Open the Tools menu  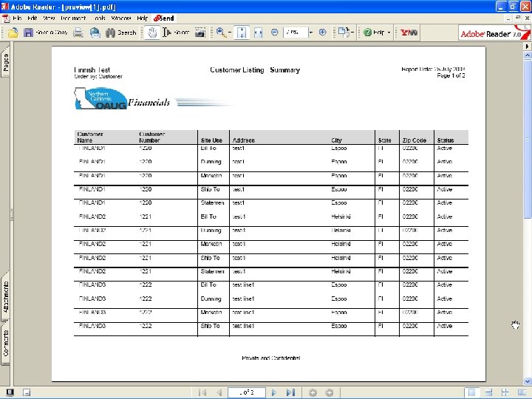pyautogui.click(x=99, y=18)
